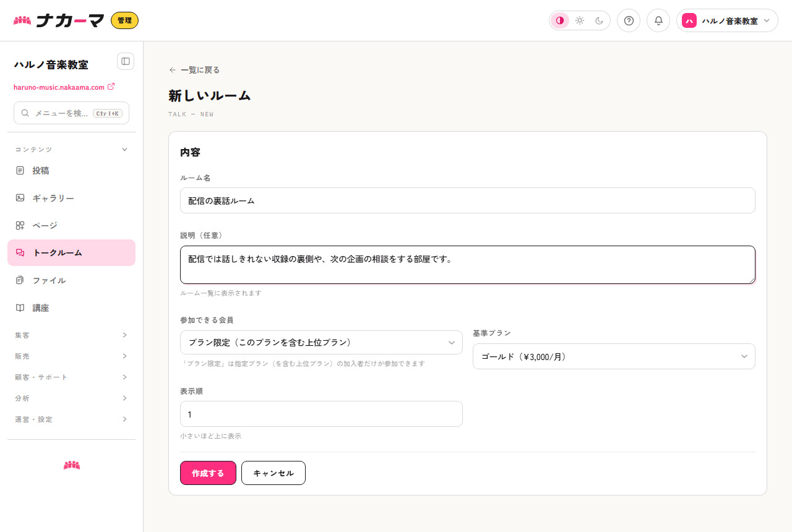
Task: Expand the 顧客・サポート section
Action: (x=71, y=377)
